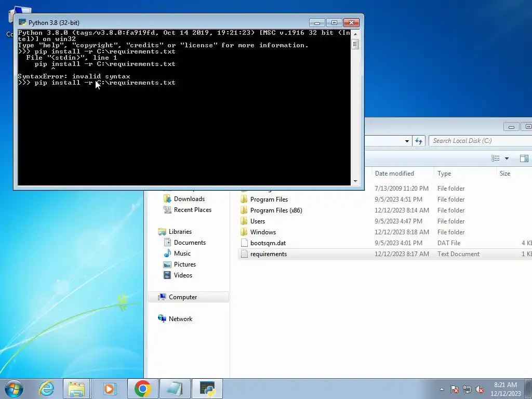Click the Explorer address bar refresh button

[419, 141]
